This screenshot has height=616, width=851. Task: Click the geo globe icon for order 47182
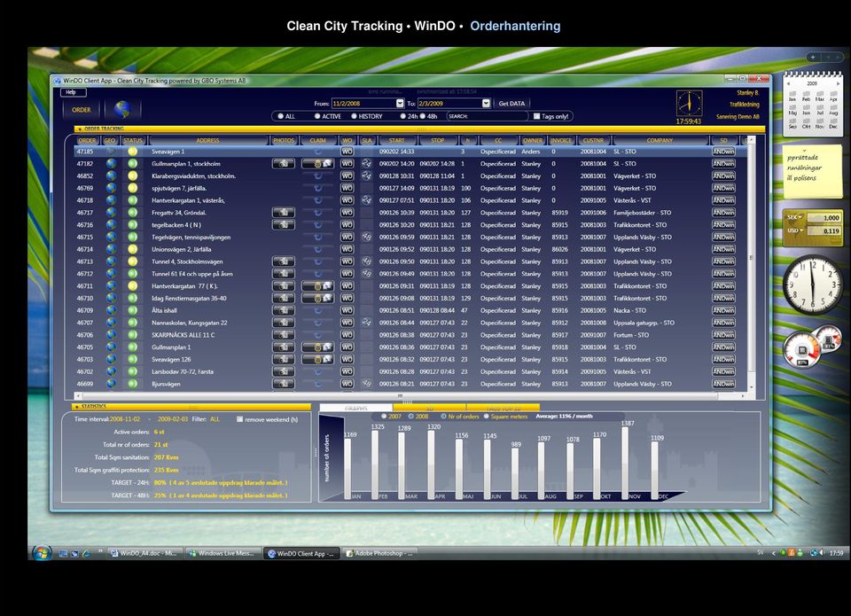pos(112,163)
